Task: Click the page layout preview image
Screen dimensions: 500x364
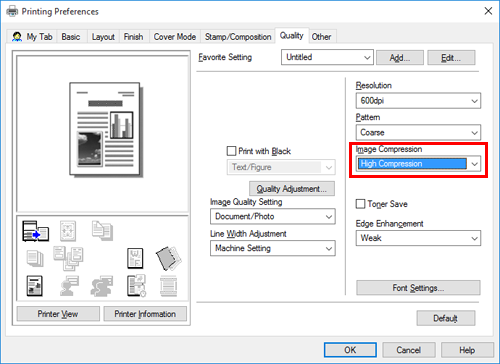Action: [x=106, y=129]
